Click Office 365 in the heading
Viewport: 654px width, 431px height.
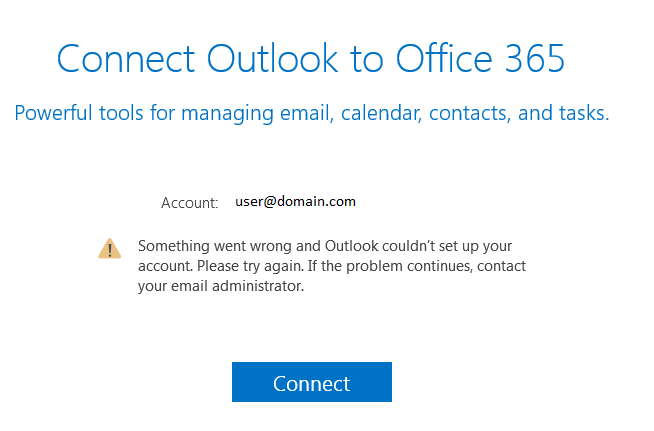click(x=480, y=58)
